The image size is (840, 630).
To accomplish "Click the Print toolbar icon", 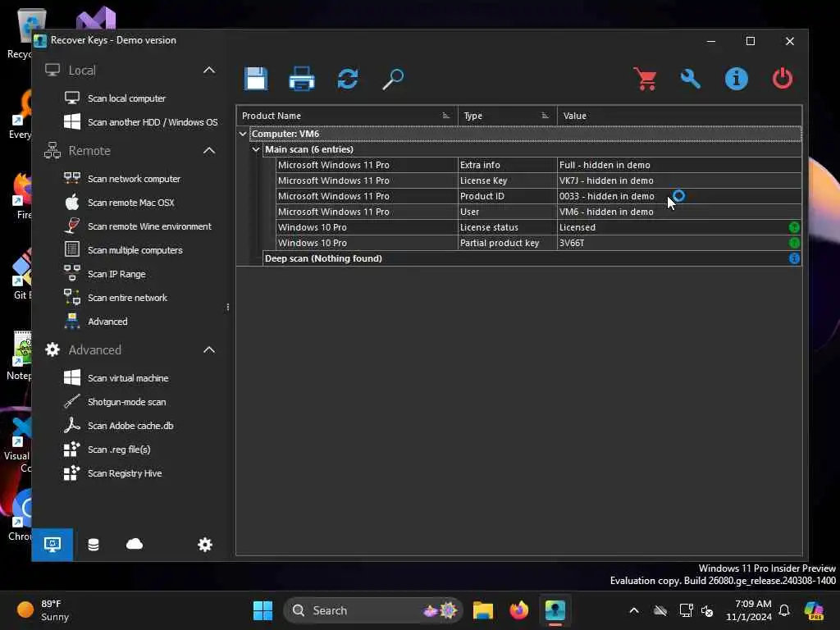I will coord(302,79).
